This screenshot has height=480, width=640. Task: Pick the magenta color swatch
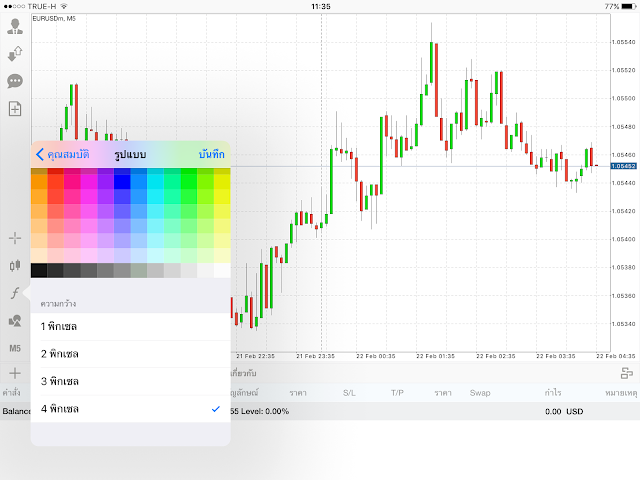(x=89, y=182)
